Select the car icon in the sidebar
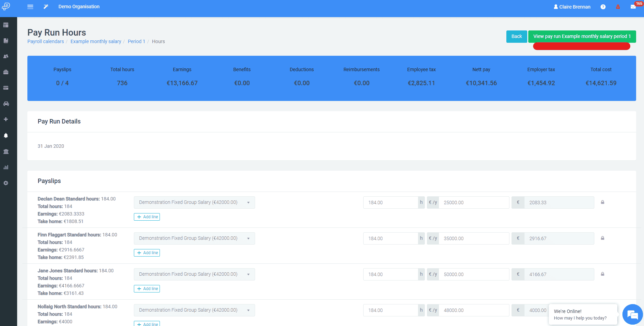Screen dimensions: 644x326 click(6, 104)
